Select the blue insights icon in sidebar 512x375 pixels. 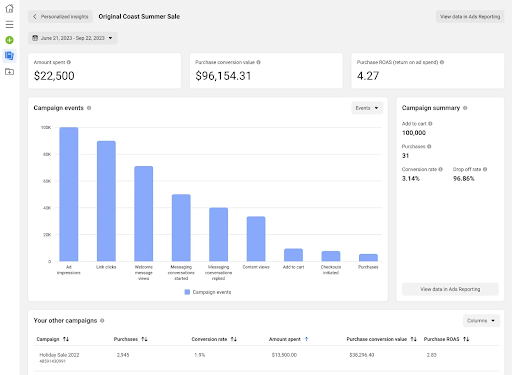pos(9,55)
